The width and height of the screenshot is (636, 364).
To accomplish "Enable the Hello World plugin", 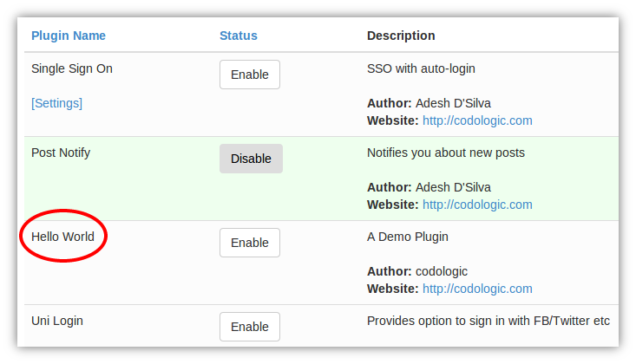I will 250,243.
